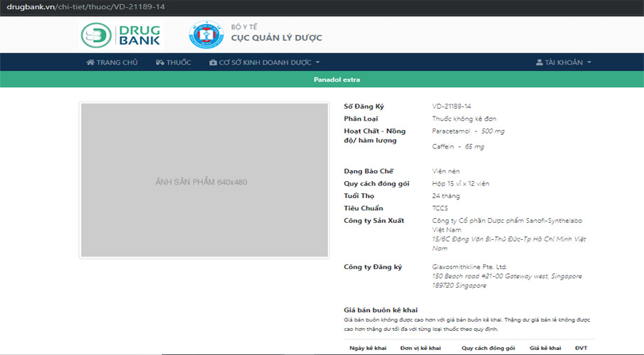Click the user icon beside Tài khoản
The image size is (644, 355).
pyautogui.click(x=539, y=62)
